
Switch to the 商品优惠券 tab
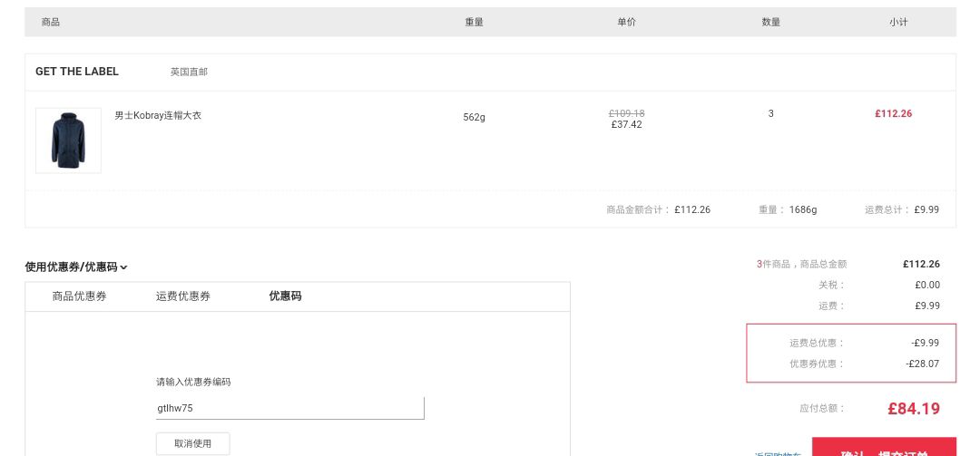pyautogui.click(x=79, y=296)
